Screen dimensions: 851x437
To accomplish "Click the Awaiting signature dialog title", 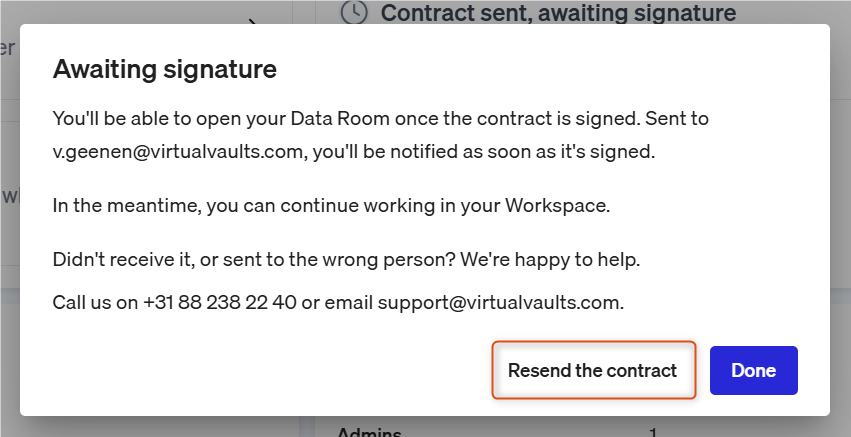I will [164, 69].
